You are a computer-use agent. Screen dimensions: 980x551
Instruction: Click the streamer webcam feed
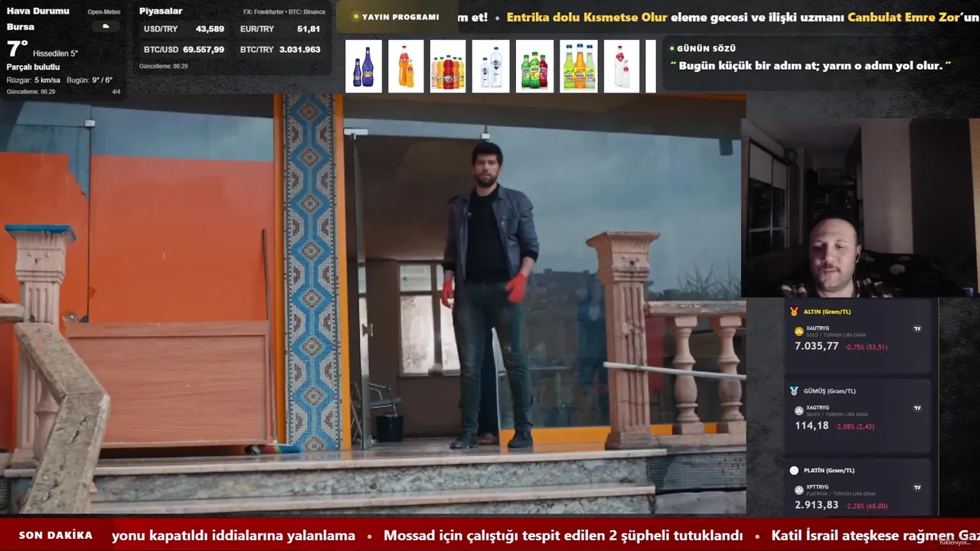tap(860, 207)
